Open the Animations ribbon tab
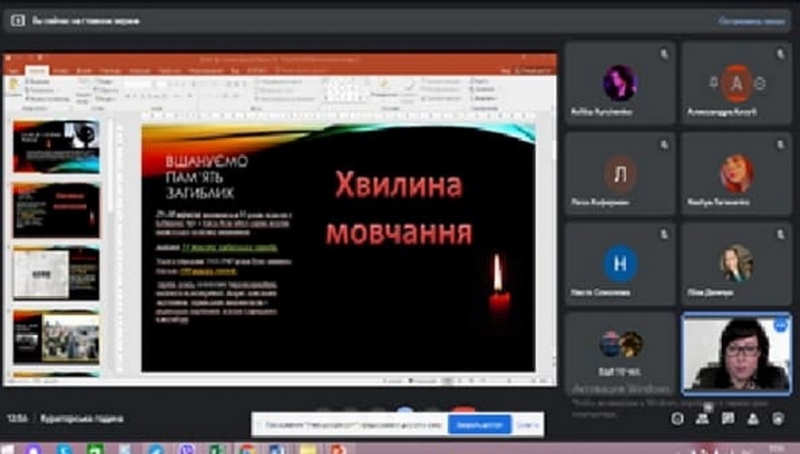This screenshot has width=800, height=454. tap(139, 70)
